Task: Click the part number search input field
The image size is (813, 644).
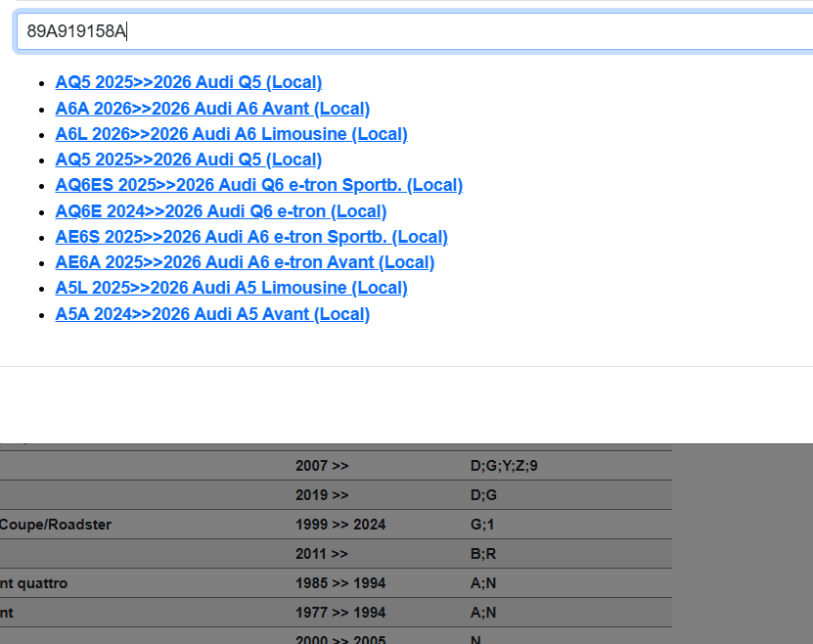Action: (x=411, y=31)
